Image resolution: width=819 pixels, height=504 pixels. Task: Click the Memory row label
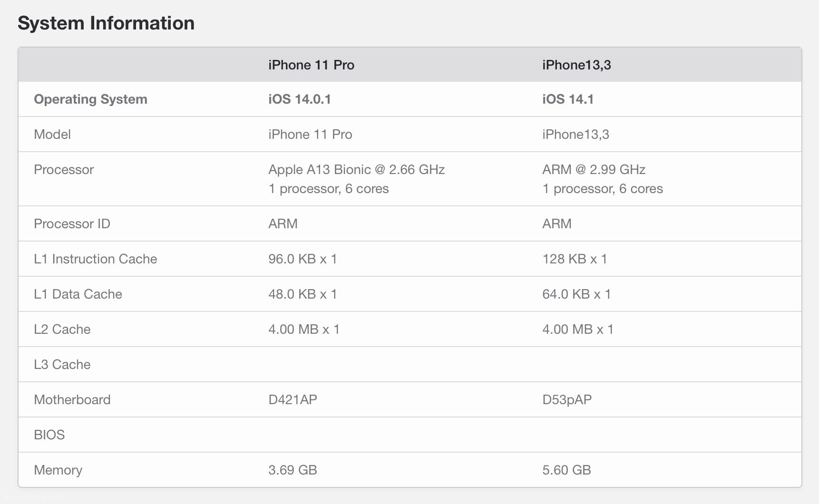(58, 470)
